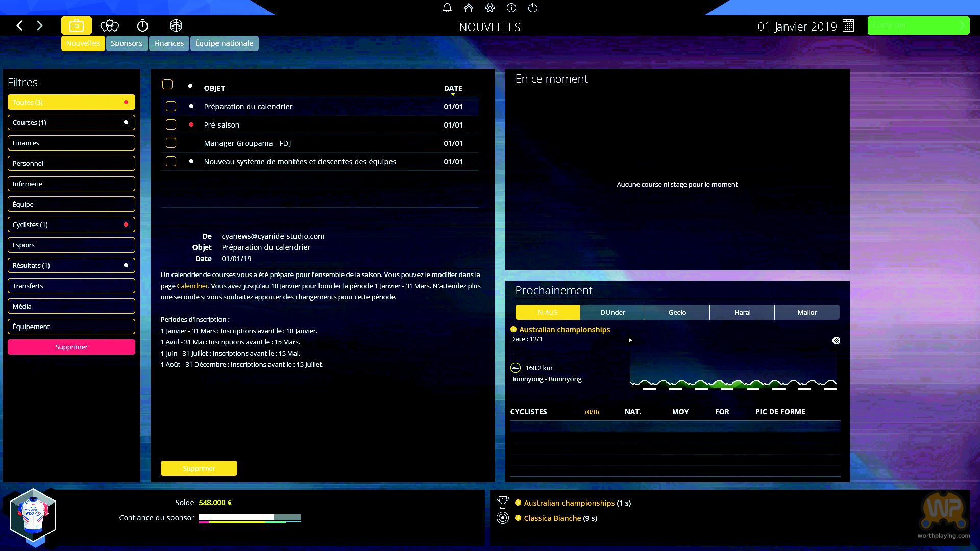
Task: Switch to the Sponsors tab
Action: click(127, 43)
